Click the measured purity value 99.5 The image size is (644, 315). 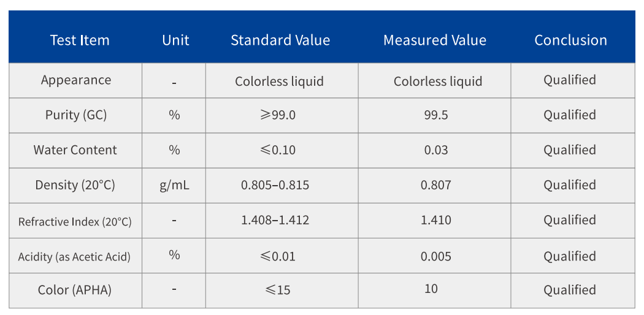point(435,115)
